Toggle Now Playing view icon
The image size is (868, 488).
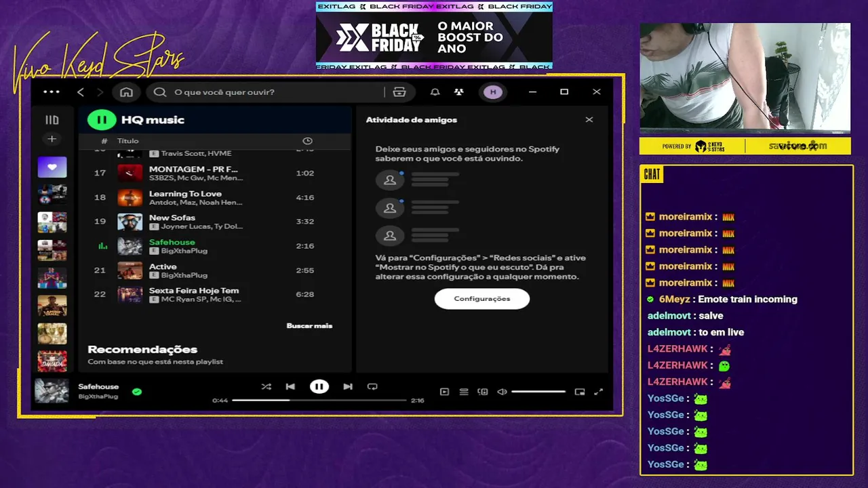click(444, 392)
